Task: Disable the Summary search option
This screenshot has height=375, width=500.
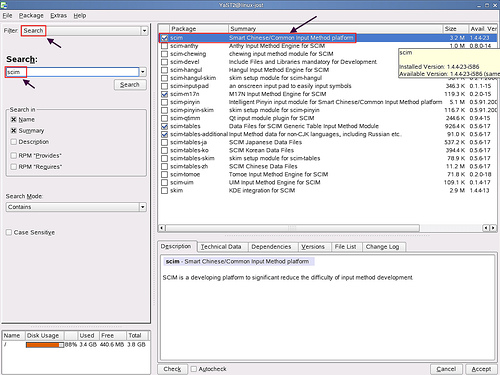Action: tap(14, 131)
